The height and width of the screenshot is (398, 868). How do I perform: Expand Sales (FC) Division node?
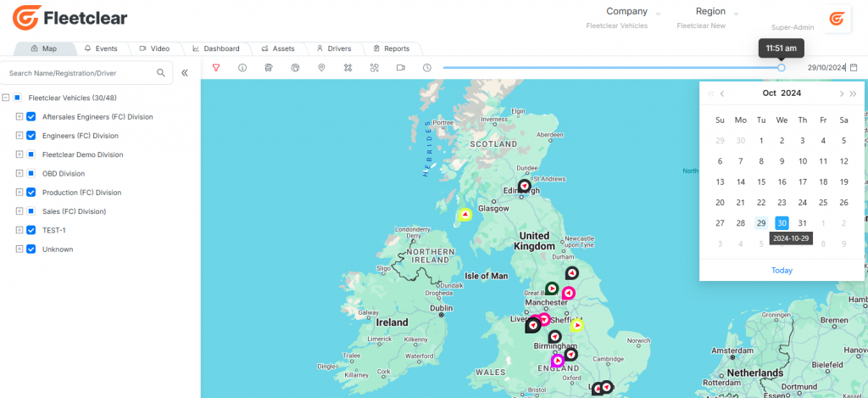point(19,211)
